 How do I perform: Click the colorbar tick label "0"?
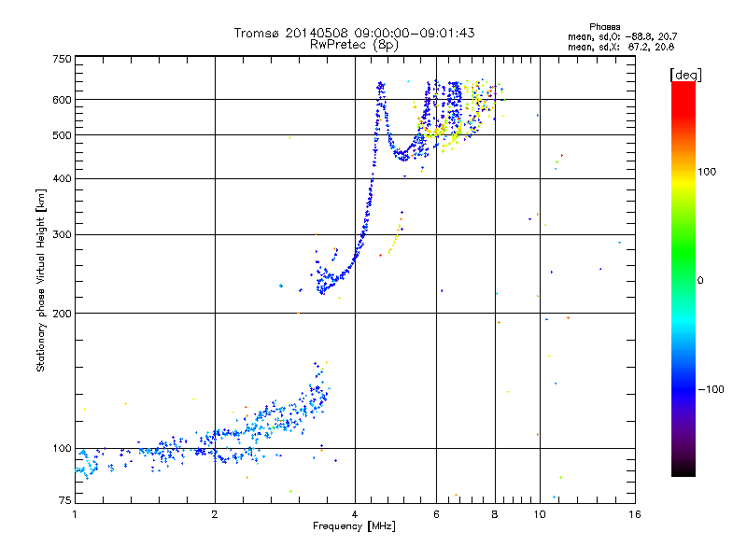(x=700, y=281)
